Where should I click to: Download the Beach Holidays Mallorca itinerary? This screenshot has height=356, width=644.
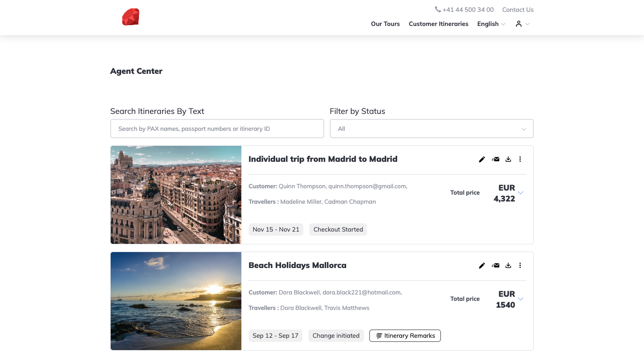tap(508, 265)
